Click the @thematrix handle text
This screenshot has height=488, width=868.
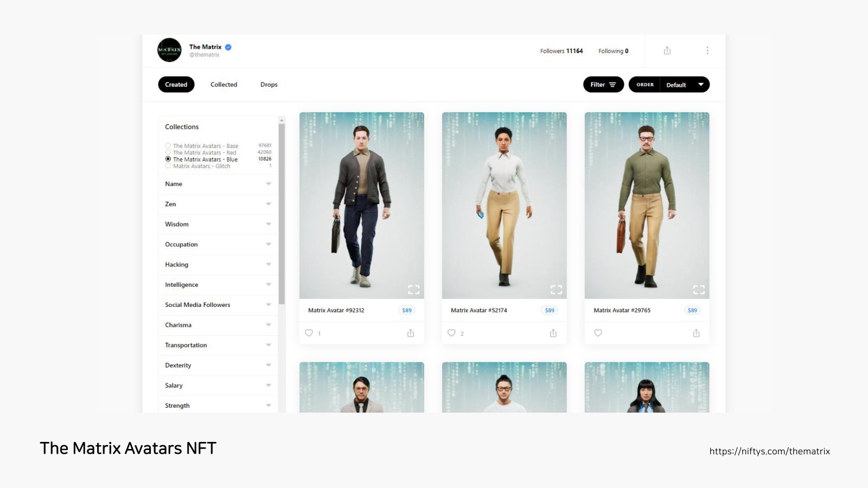(205, 55)
